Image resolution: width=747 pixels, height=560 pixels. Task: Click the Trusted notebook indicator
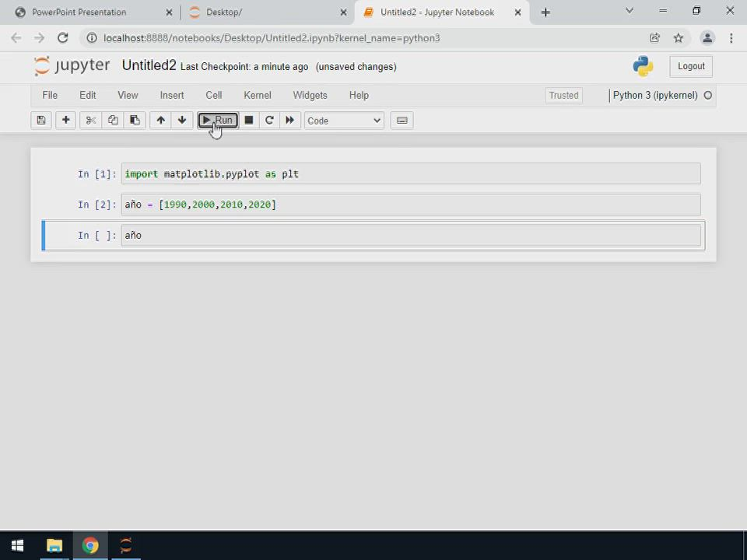pos(563,95)
